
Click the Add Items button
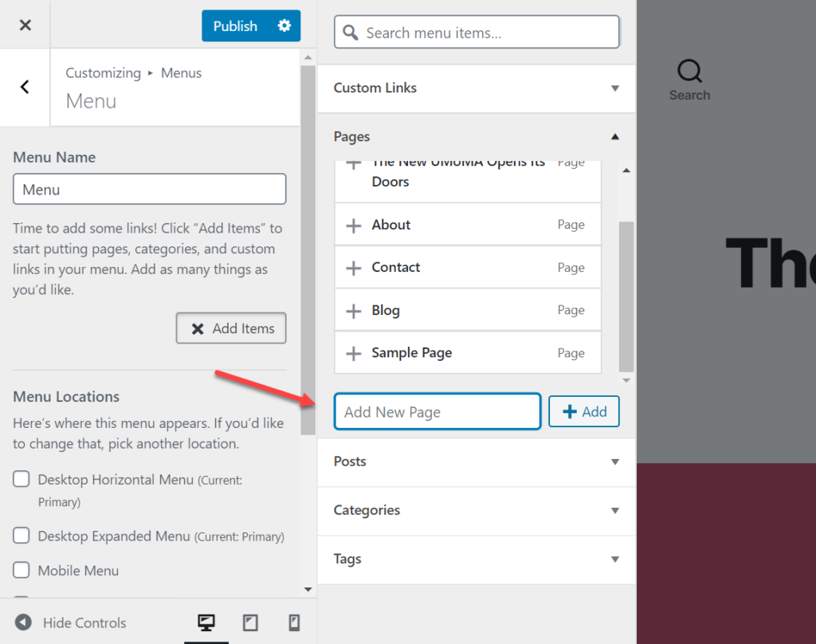[x=231, y=328]
